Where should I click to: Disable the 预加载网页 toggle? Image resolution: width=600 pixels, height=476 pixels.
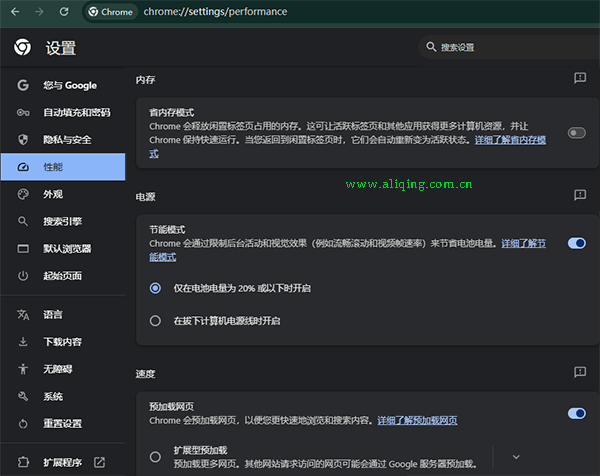click(577, 413)
